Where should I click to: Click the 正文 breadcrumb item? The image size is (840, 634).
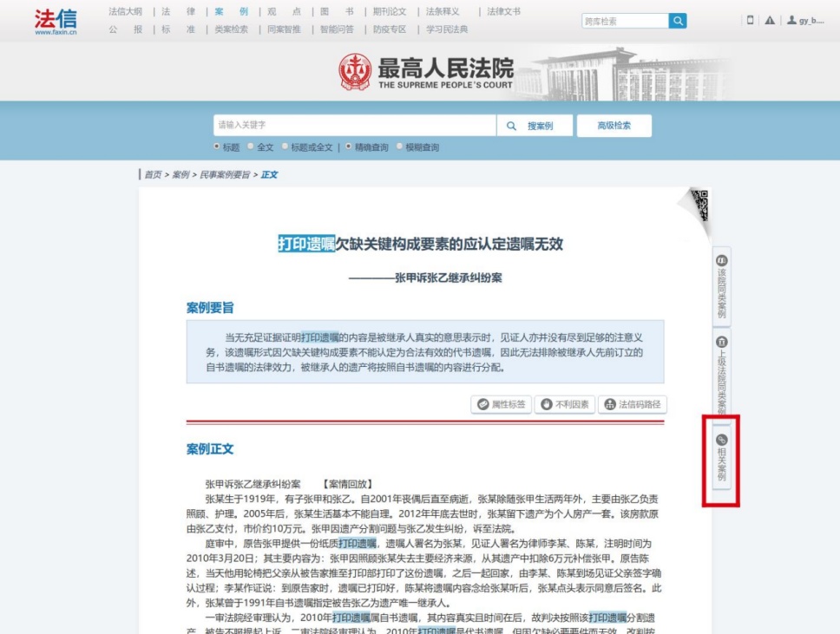point(269,174)
